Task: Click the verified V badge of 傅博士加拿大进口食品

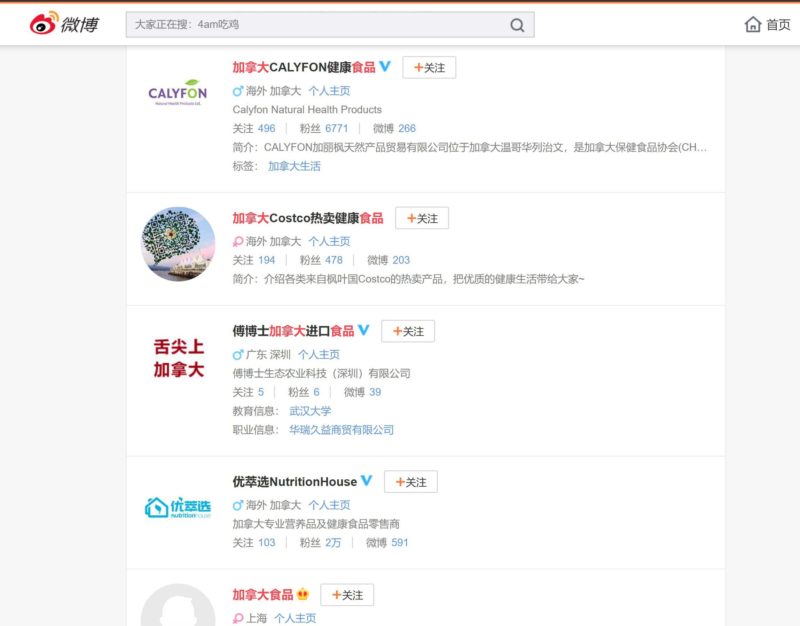Action: pos(364,330)
